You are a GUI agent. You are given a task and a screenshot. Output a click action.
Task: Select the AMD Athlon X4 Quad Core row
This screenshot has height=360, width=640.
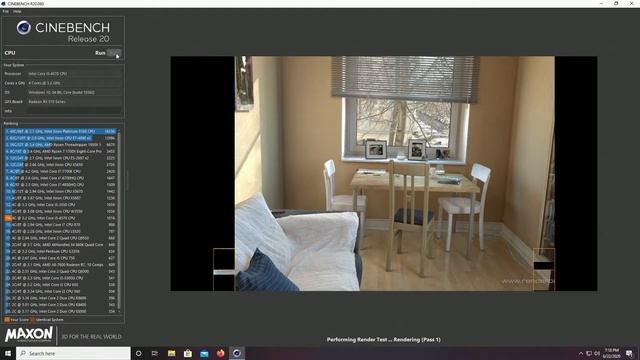pyautogui.click(x=60, y=244)
